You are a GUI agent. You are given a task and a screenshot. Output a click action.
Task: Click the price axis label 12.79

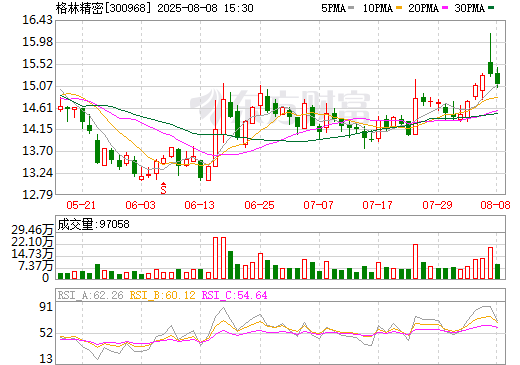[37, 195]
